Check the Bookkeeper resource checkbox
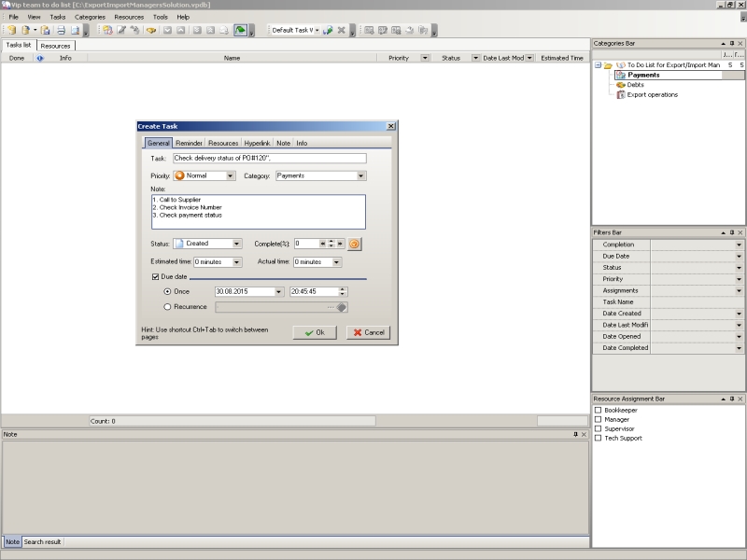The image size is (747, 560). [x=598, y=411]
